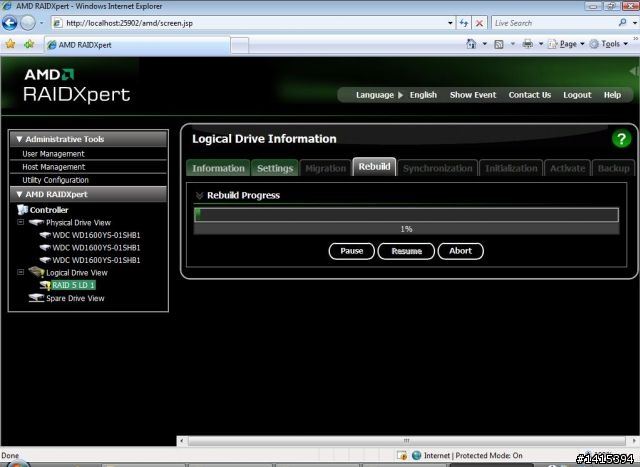Click the RAID 5 LD 1 icon
The width and height of the screenshot is (640, 467).
click(45, 285)
